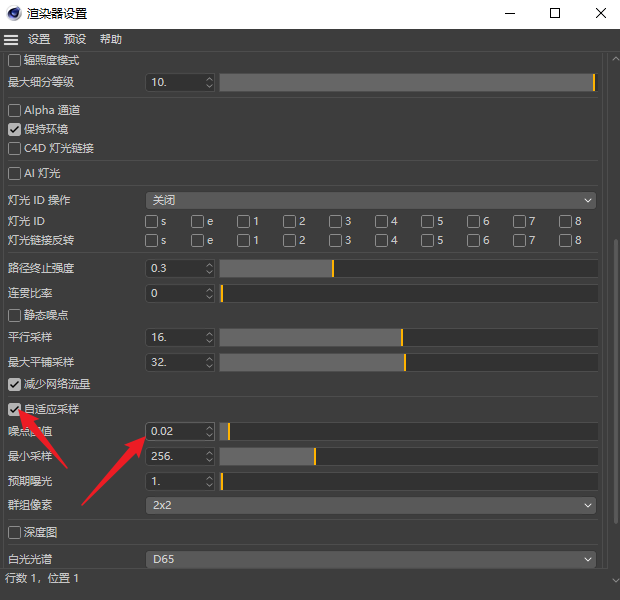Open the 白光光谱 D65 dropdown
Screen dimensions: 620x600
[x=370, y=559]
